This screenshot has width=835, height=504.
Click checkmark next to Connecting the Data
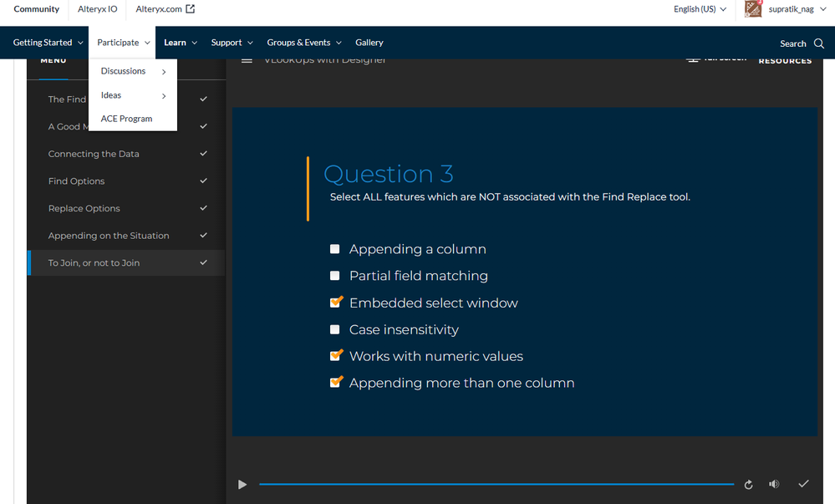click(203, 154)
